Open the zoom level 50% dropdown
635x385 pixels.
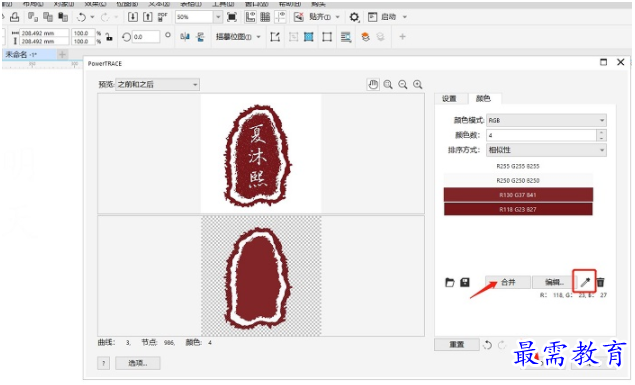[218, 17]
